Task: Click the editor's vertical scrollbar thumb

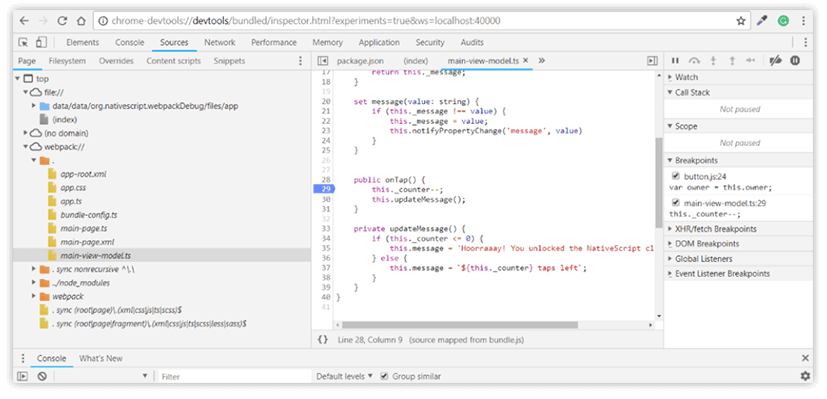Action: 658,182
